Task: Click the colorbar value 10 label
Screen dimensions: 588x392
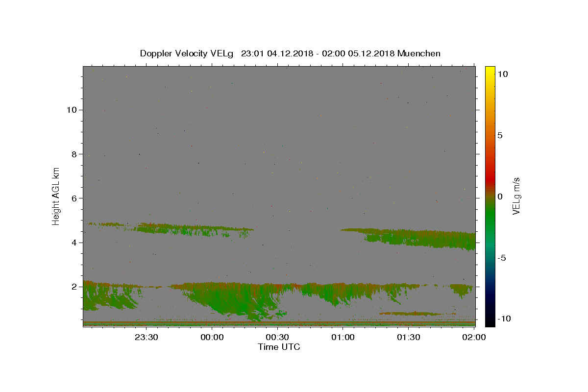Action: [502, 74]
